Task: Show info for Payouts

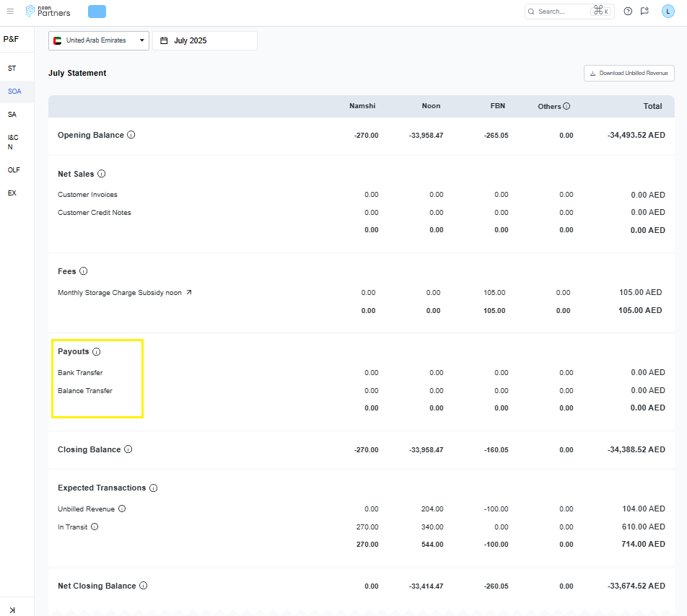Action: click(97, 351)
